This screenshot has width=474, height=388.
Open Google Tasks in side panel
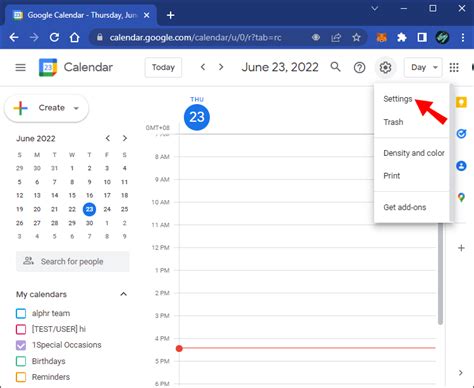461,134
